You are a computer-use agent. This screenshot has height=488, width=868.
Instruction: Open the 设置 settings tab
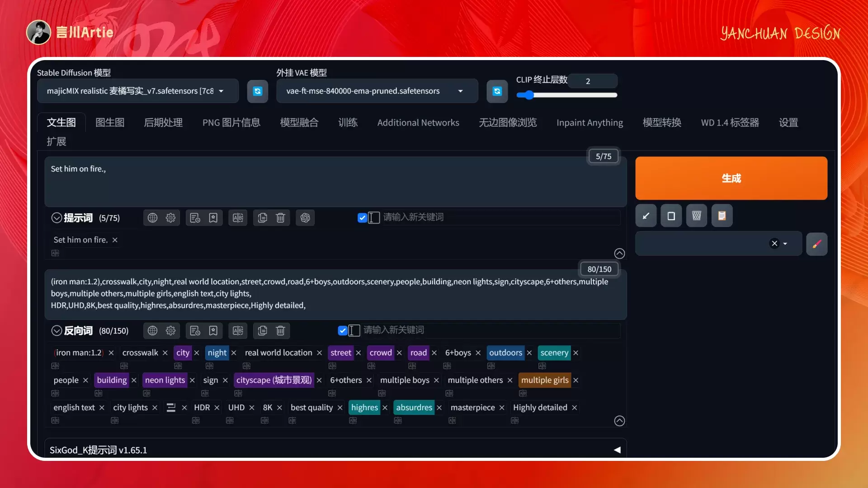pos(788,122)
